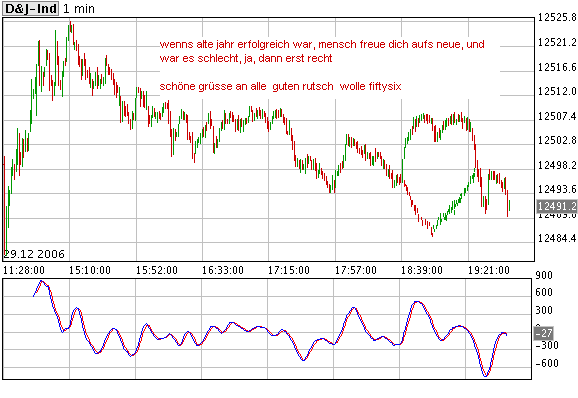Image resolution: width=578 pixels, height=398 pixels.
Task: Click the D&J-Ind symbol button
Action: (31, 8)
